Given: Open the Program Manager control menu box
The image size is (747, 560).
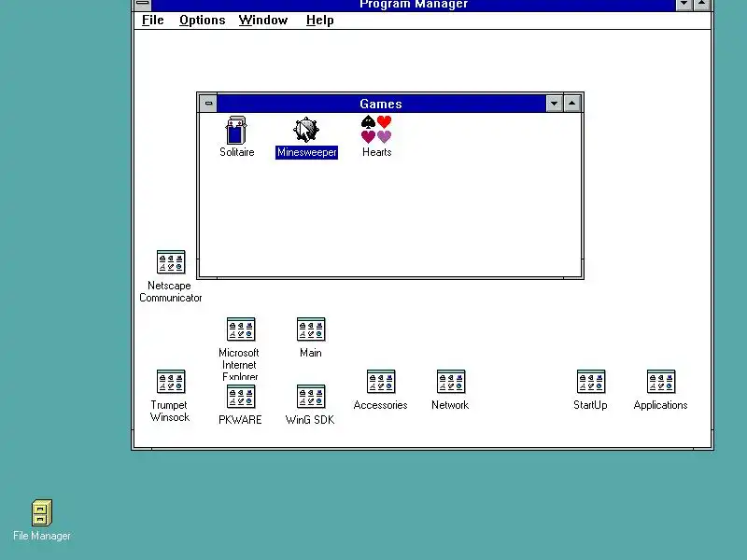Looking at the screenshot, I should click(143, 5).
